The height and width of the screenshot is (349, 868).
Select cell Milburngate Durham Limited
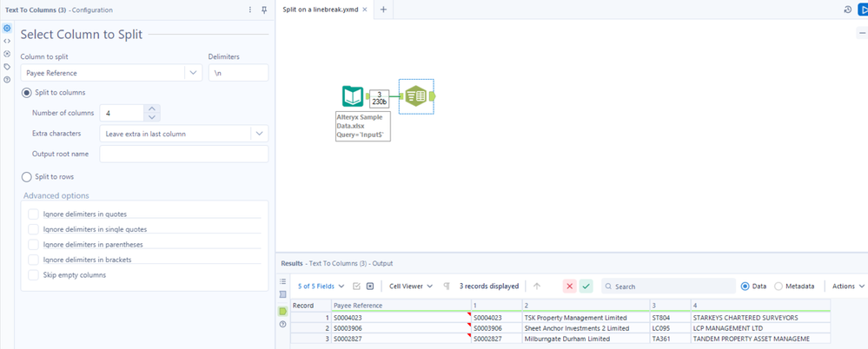(586, 339)
